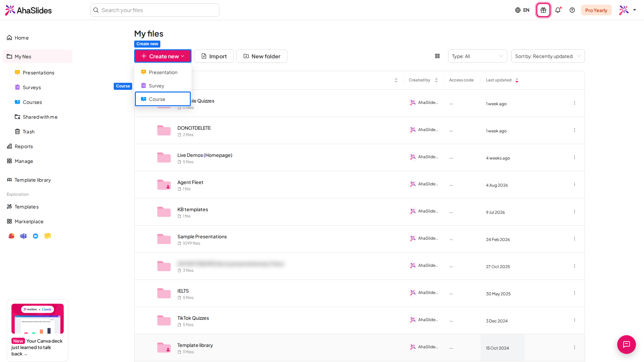The image size is (644, 362).
Task: Open the Canva deck promo thumbnail
Action: point(38,318)
